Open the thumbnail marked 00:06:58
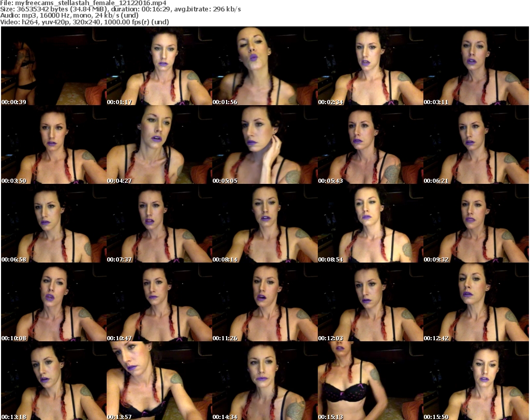The width and height of the screenshot is (530, 420). (54, 224)
